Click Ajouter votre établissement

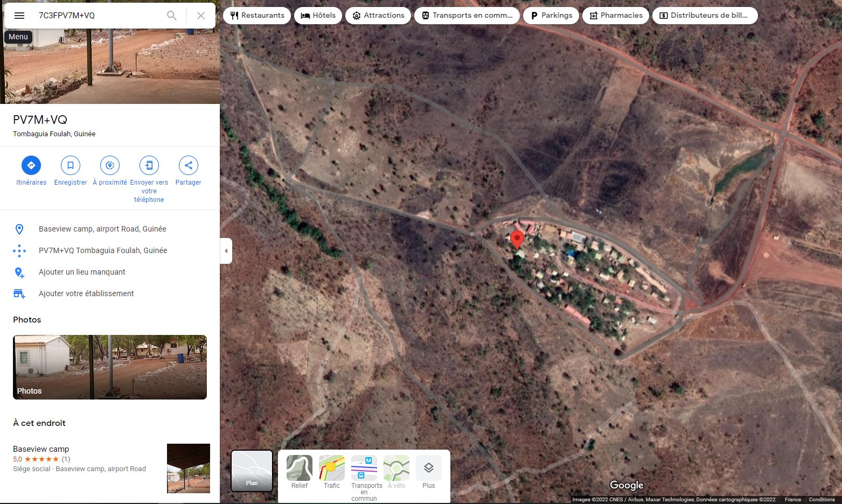[x=110, y=293]
